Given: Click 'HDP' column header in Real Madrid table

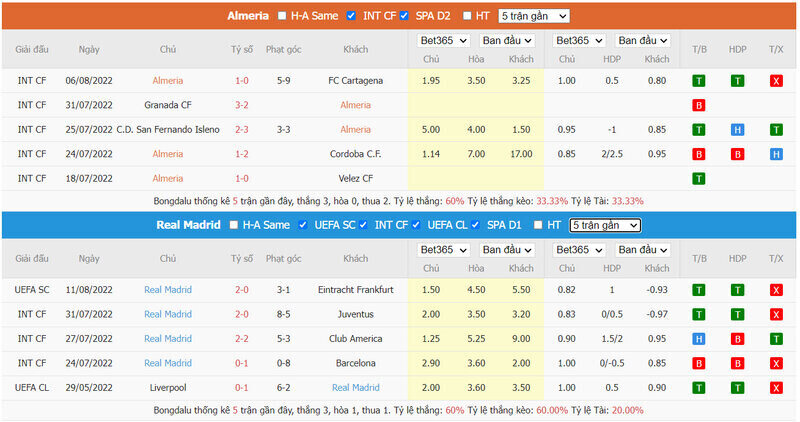Looking at the screenshot, I should [x=737, y=259].
